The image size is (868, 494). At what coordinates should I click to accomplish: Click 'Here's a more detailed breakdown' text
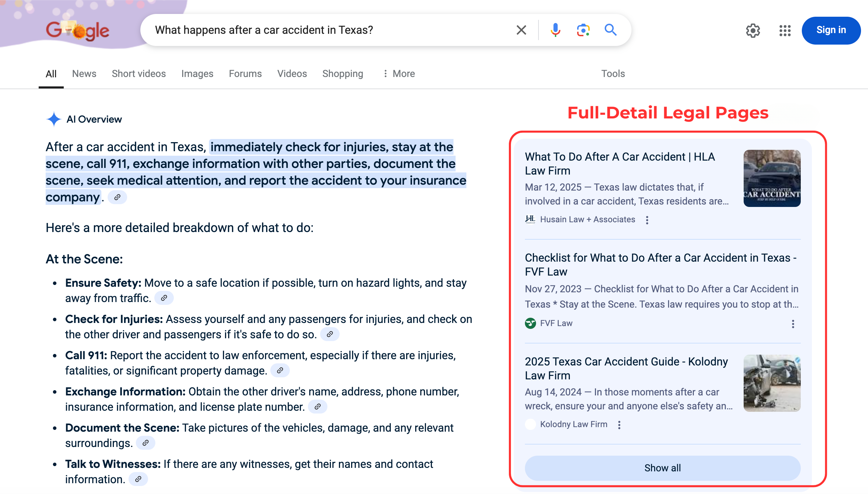pyautogui.click(x=180, y=227)
